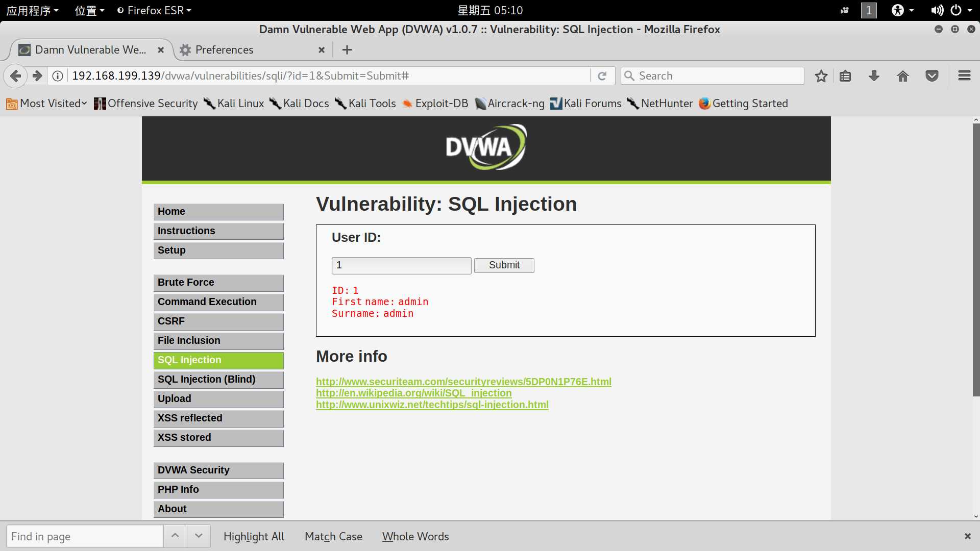Screen dimensions: 980x551
Task: Open the CSRF page
Action: pos(218,321)
